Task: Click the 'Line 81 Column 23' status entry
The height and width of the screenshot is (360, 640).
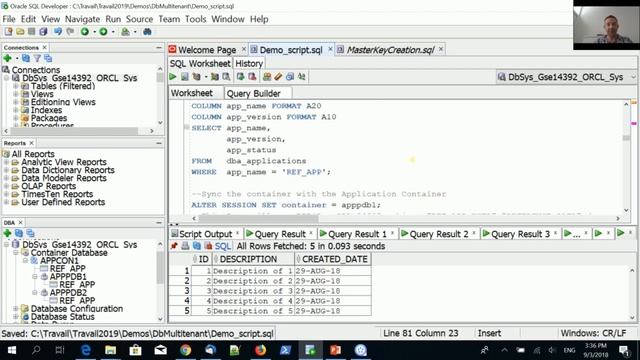Action: 420,333
